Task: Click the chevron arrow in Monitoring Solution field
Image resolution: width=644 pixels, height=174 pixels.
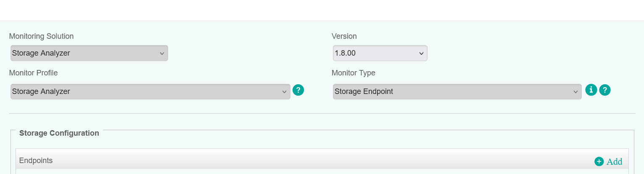Action: click(162, 54)
